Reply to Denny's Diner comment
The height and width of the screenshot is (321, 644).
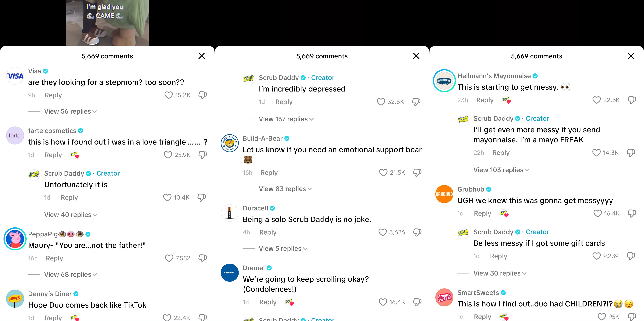click(x=53, y=317)
